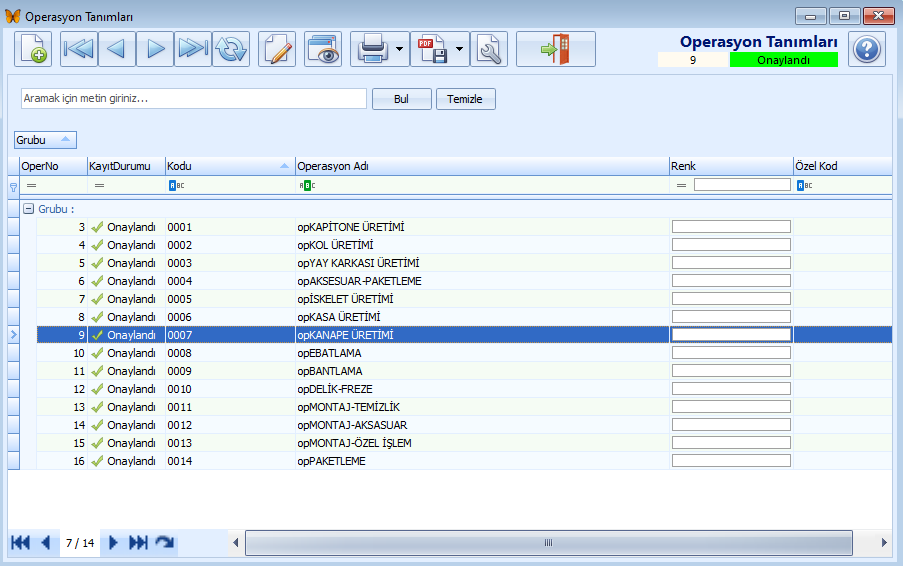This screenshot has width=903, height=566.
Task: Select row opMONTAJ-ÖZEL İŞLEM
Action: 464,443
